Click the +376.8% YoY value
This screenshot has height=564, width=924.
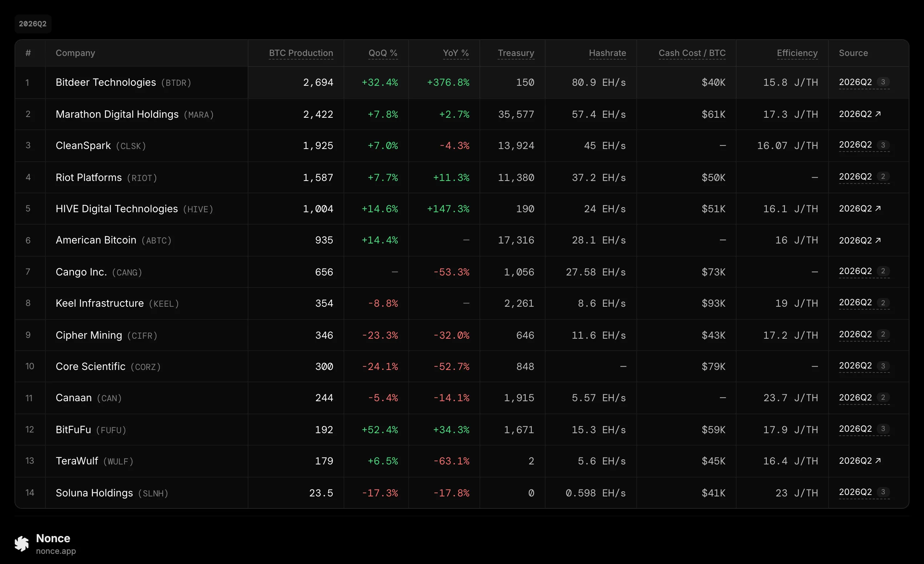(448, 82)
